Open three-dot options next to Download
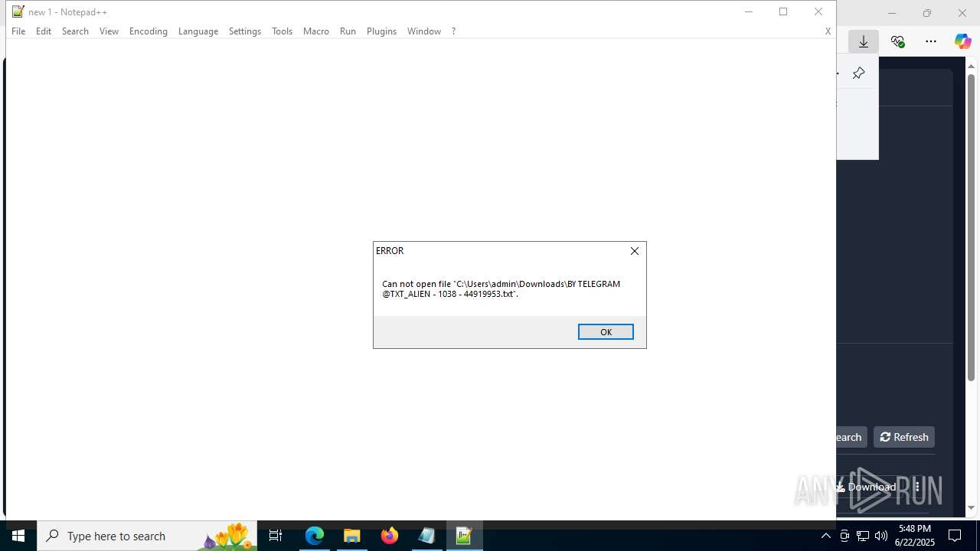 point(917,487)
